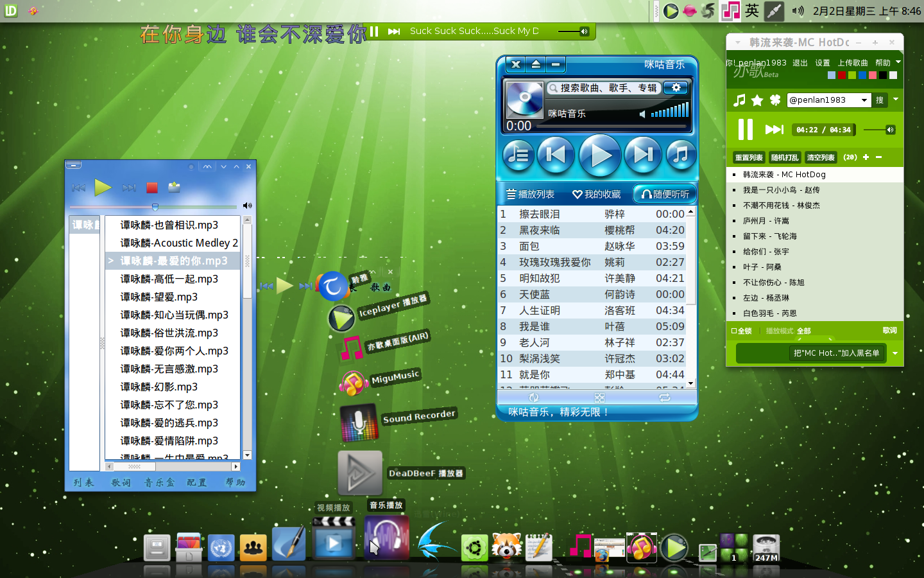The width and height of the screenshot is (924, 578).
Task: Choose black theme color swatch
Action: pyautogui.click(x=883, y=75)
